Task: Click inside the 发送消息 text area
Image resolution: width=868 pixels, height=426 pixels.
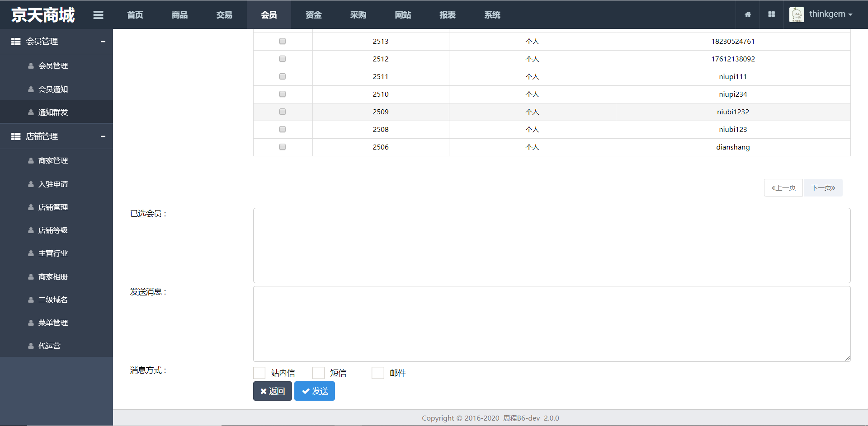Action: (x=552, y=324)
